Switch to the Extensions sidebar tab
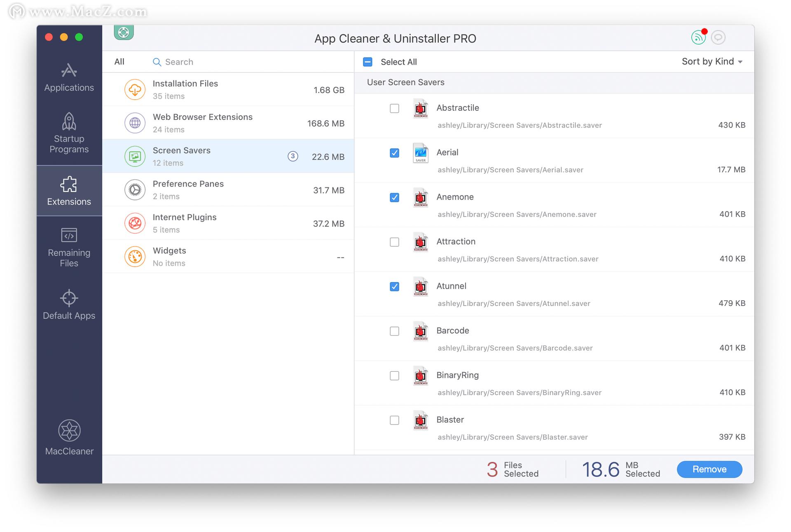The width and height of the screenshot is (791, 532). pos(69,191)
